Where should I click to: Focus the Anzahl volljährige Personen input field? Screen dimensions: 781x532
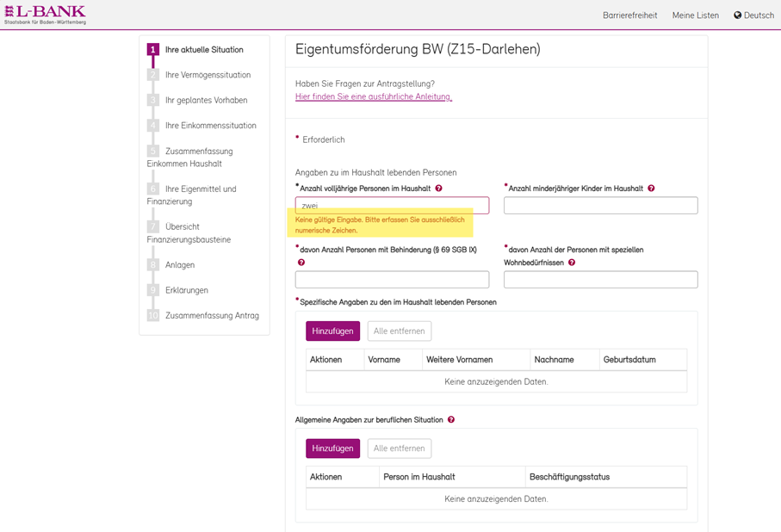pyautogui.click(x=392, y=206)
